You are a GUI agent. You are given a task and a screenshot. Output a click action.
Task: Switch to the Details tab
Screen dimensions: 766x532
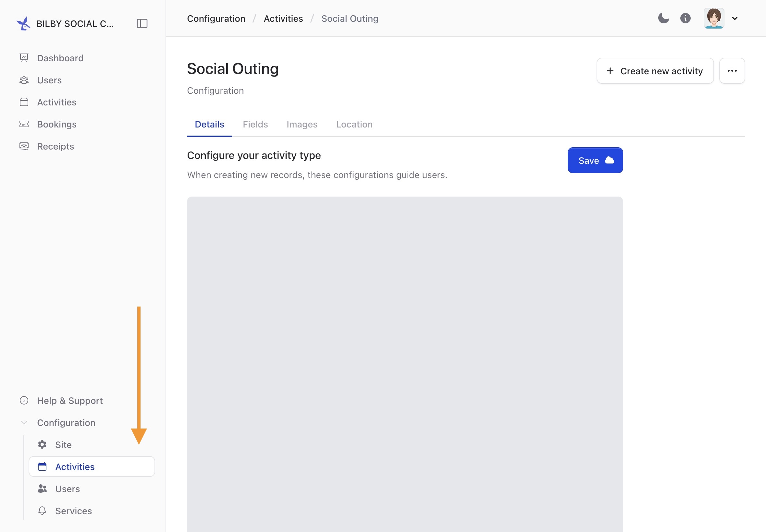coord(209,124)
